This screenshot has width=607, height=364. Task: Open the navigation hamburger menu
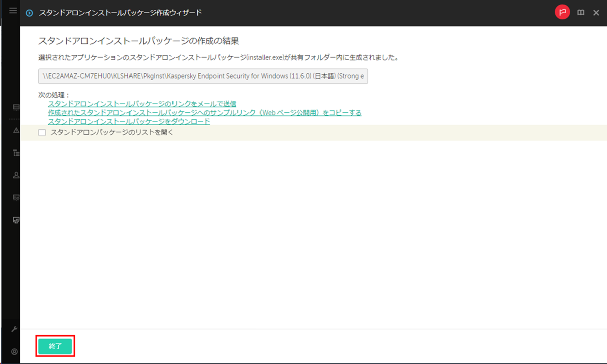13,10
